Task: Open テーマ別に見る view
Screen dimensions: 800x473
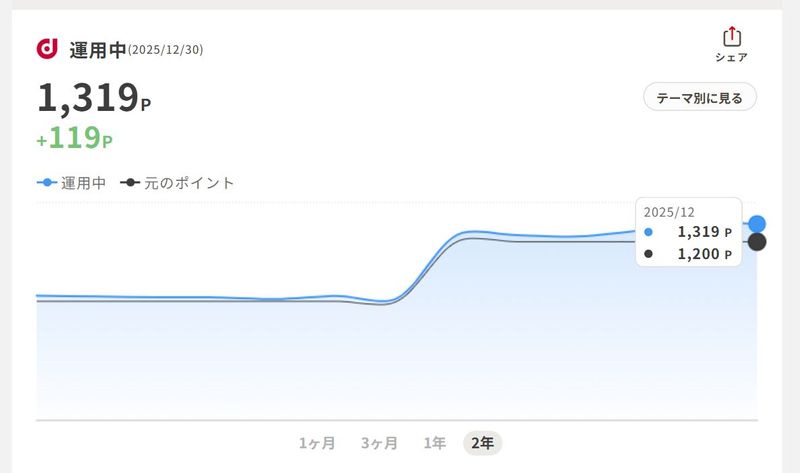Action: pyautogui.click(x=699, y=98)
